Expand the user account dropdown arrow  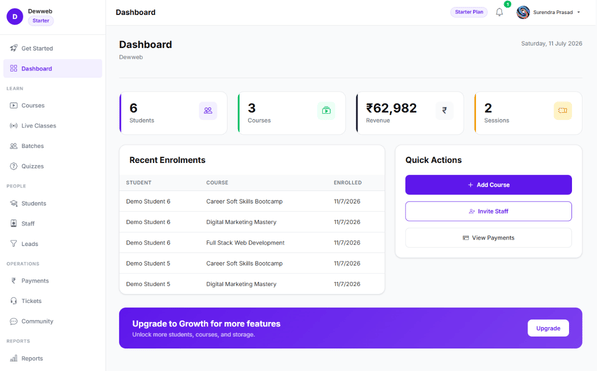click(x=578, y=12)
